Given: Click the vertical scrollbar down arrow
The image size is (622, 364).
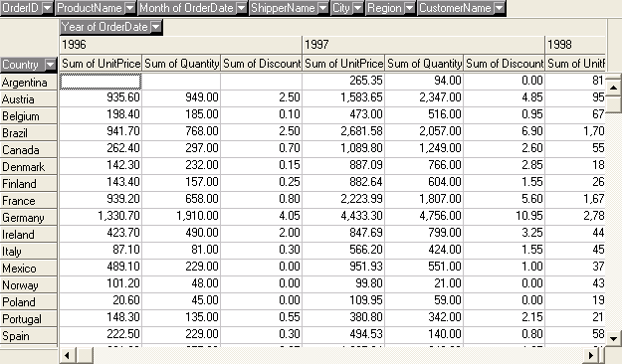Looking at the screenshot, I should pyautogui.click(x=613, y=338).
